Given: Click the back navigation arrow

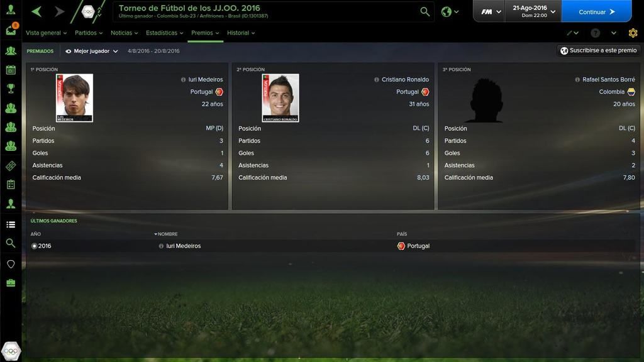Looking at the screenshot, I should [x=36, y=11].
